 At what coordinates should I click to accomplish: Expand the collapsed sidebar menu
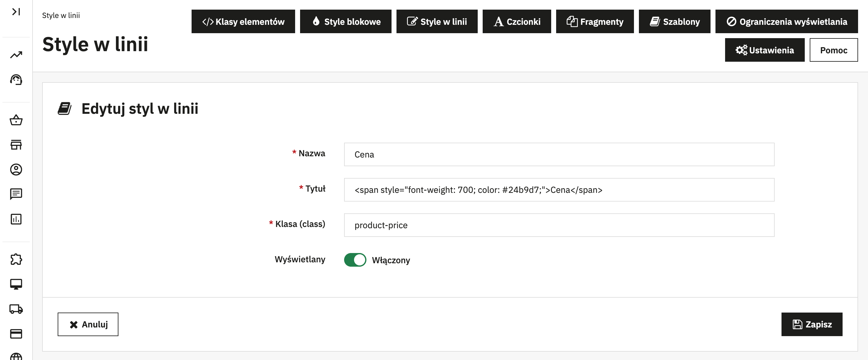click(x=16, y=12)
